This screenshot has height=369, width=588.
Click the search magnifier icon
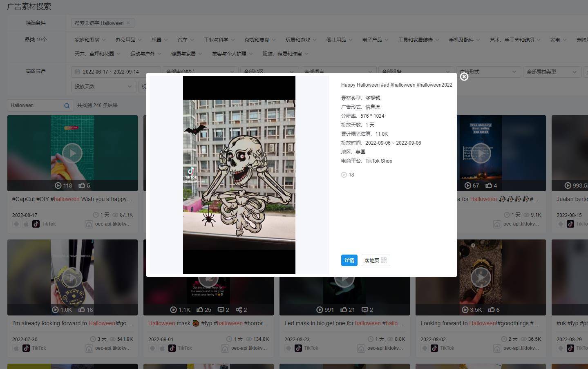[x=67, y=106]
